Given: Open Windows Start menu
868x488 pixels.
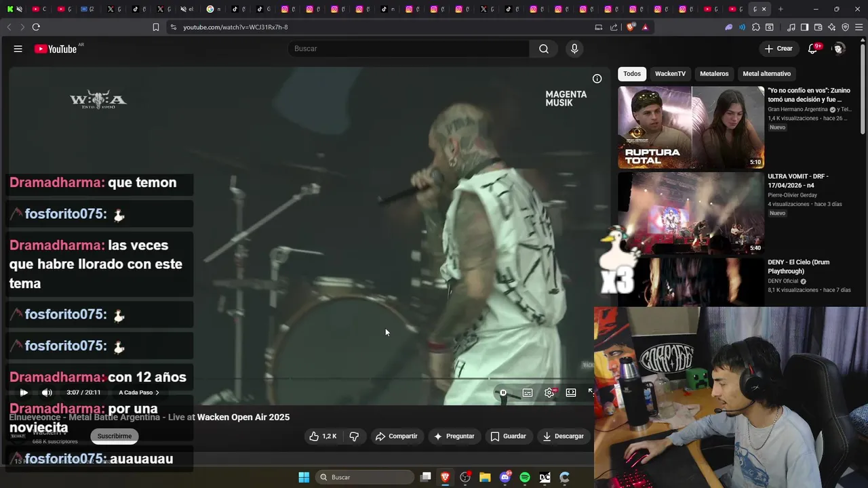Looking at the screenshot, I should pyautogui.click(x=304, y=477).
